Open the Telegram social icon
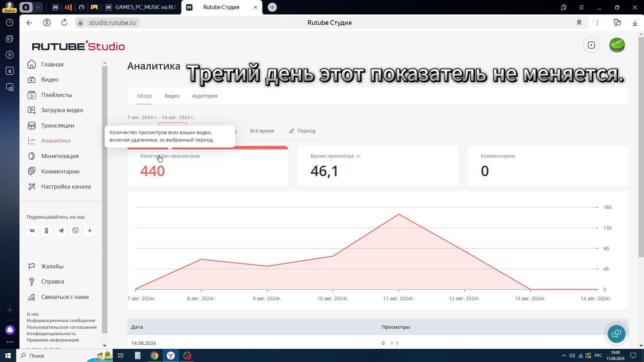The image size is (644, 362). click(x=61, y=231)
